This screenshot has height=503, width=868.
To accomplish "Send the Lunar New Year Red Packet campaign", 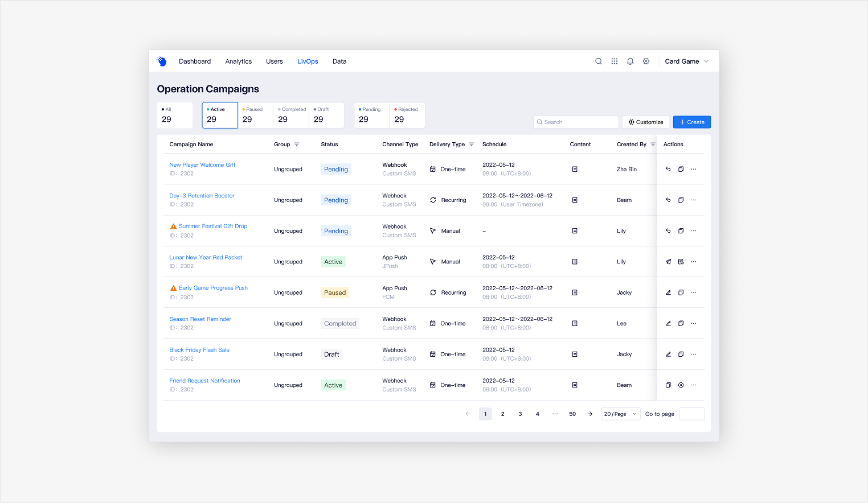I will coord(668,262).
